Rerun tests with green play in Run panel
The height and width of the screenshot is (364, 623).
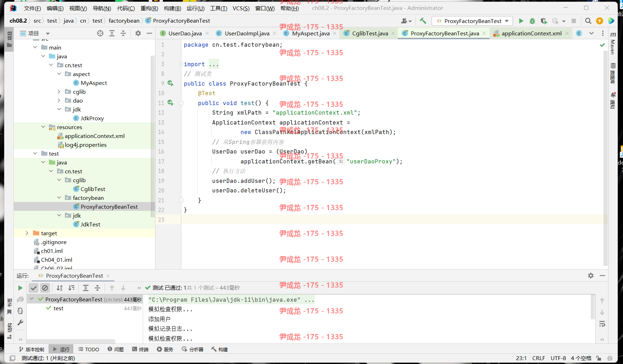coord(20,288)
